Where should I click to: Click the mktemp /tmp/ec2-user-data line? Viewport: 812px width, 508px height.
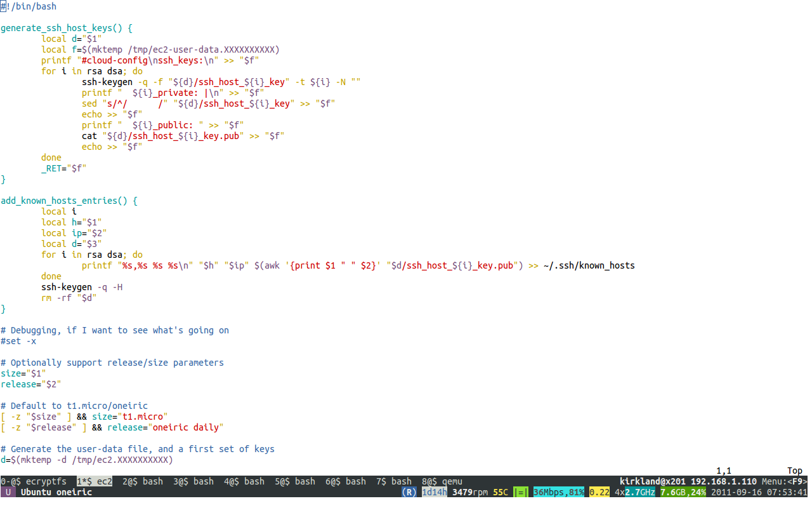160,50
